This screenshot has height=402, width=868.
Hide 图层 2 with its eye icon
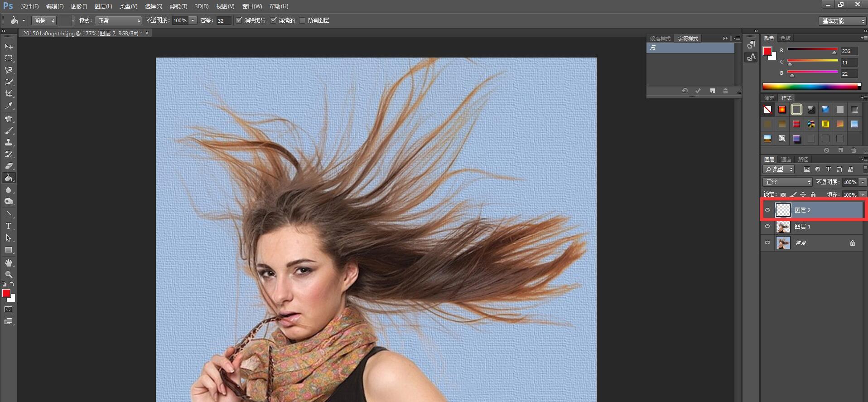tap(767, 210)
